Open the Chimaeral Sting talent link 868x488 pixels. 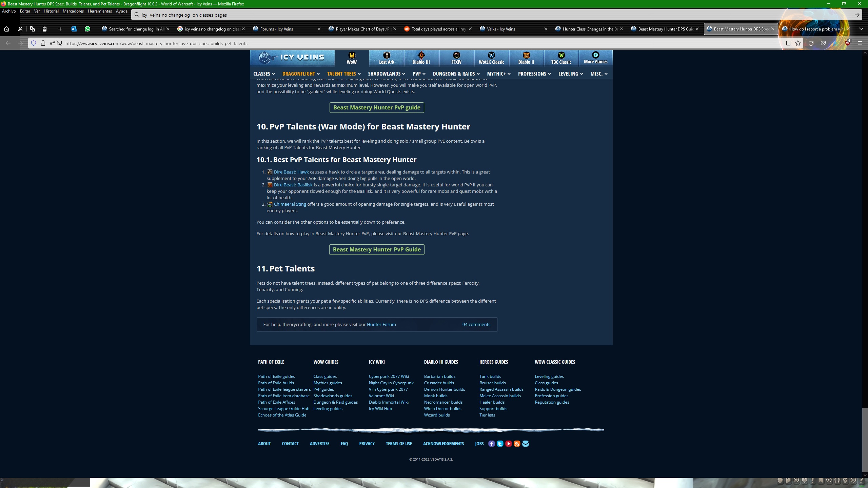[x=290, y=204]
